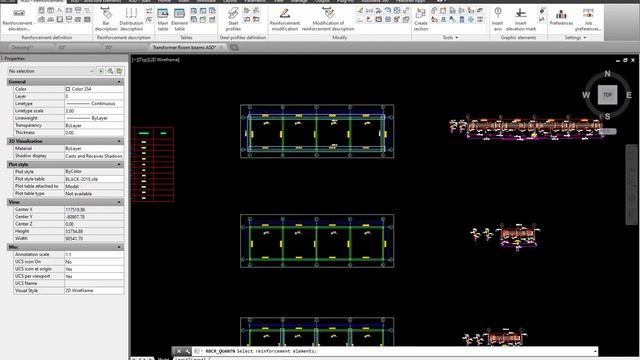Image resolution: width=640 pixels, height=360 pixels.
Task: Open the No selection object dropdown
Action: pos(51,71)
